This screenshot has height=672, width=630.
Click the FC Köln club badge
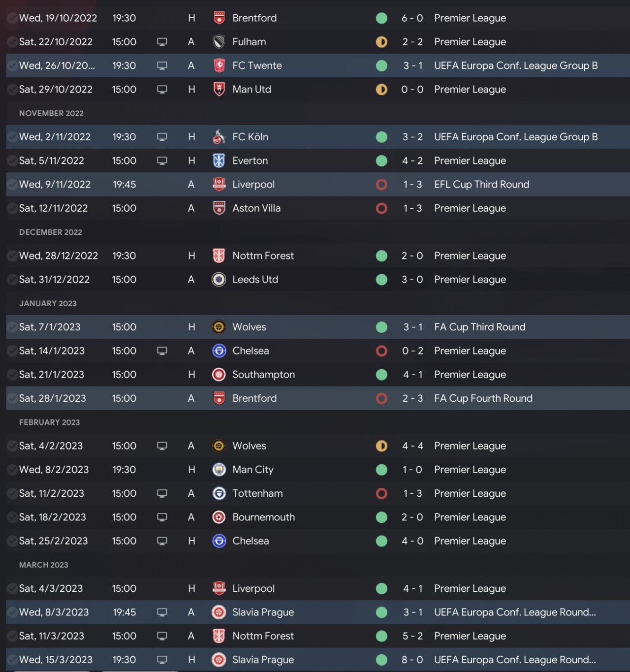[x=219, y=137]
